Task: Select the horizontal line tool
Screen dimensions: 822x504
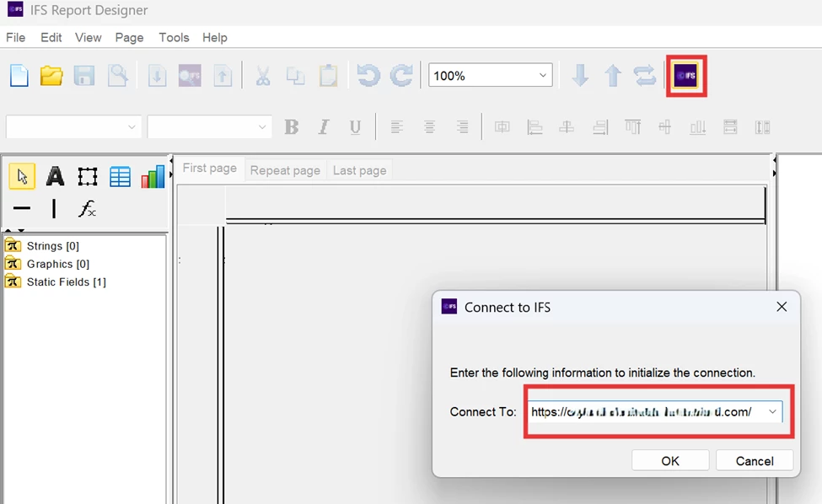Action: (21, 208)
